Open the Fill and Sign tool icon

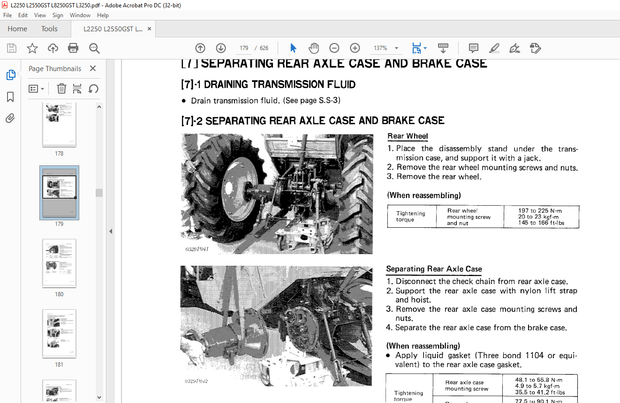(514, 48)
